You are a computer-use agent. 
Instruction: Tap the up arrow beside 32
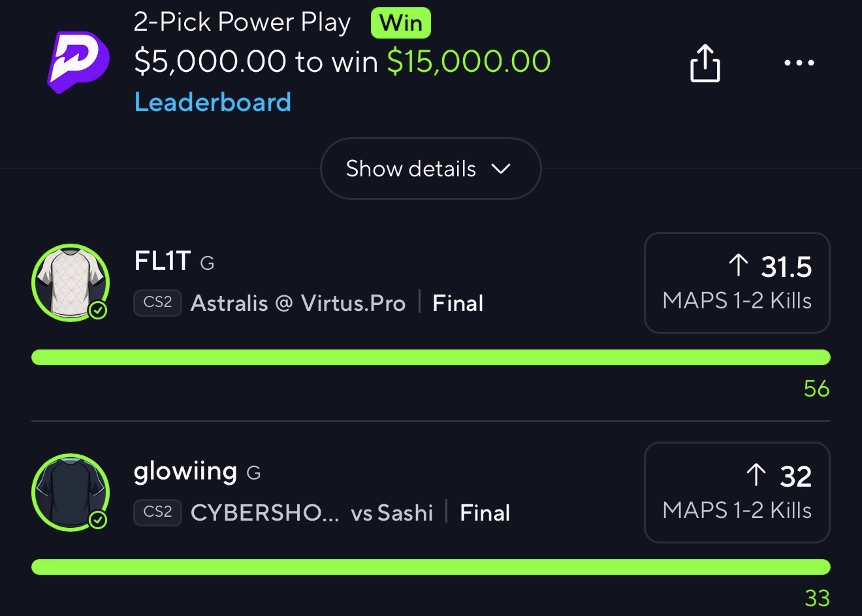(756, 475)
